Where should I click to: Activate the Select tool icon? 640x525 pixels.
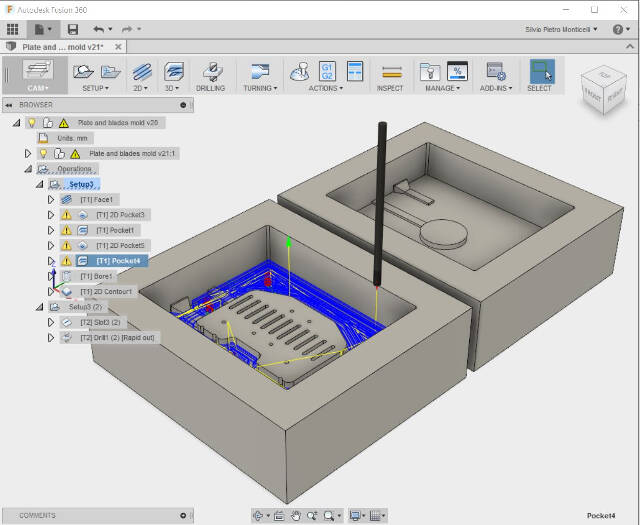point(542,71)
